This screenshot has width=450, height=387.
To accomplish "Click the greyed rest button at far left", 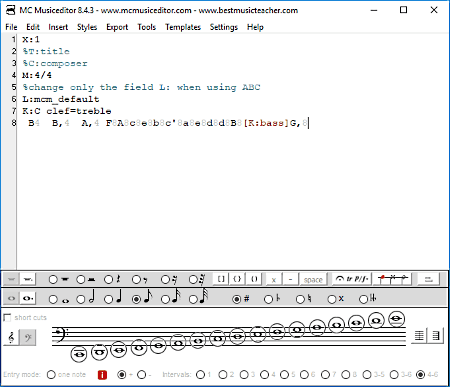I will tap(11, 279).
